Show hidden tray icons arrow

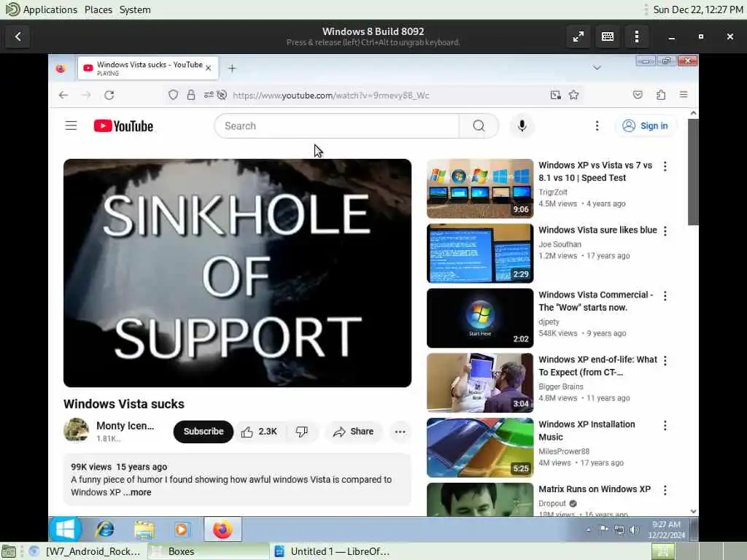(x=589, y=529)
